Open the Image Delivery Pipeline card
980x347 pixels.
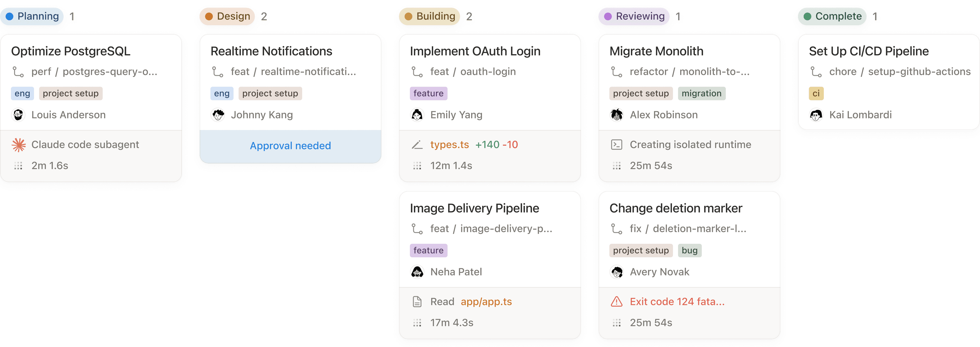click(474, 208)
